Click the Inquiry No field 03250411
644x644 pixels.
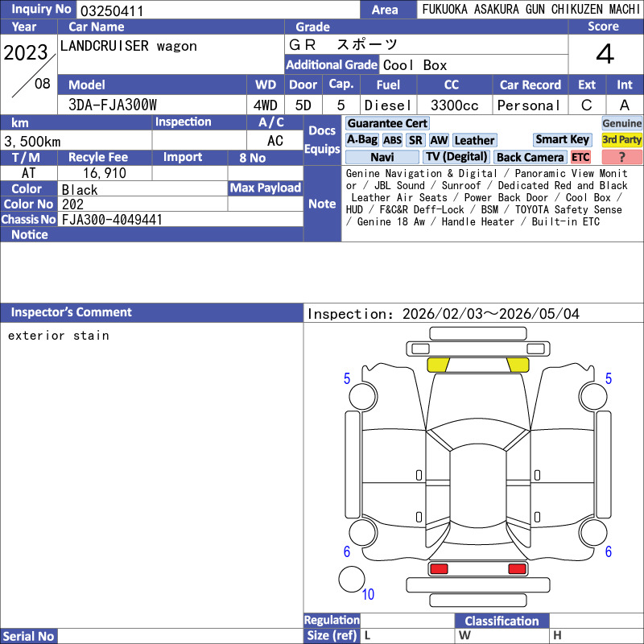click(x=217, y=10)
